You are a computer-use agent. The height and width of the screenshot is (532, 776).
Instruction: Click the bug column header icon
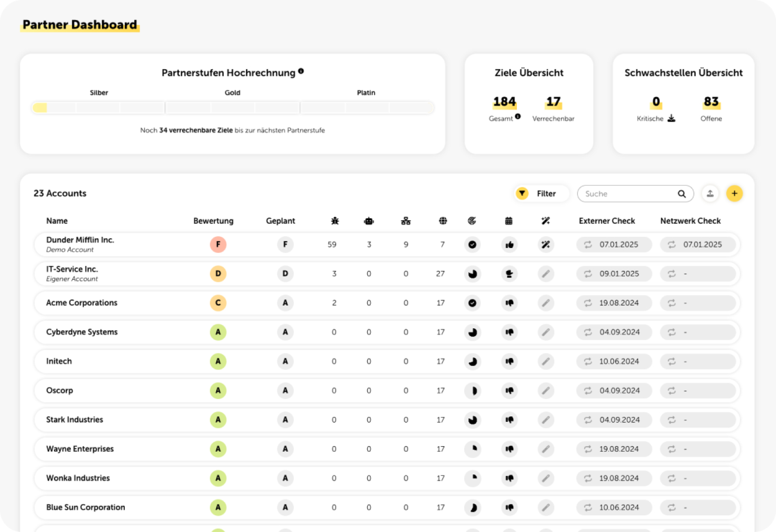click(x=334, y=221)
